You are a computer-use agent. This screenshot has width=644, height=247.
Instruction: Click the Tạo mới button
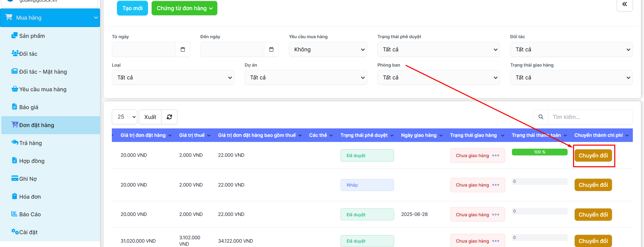click(132, 8)
